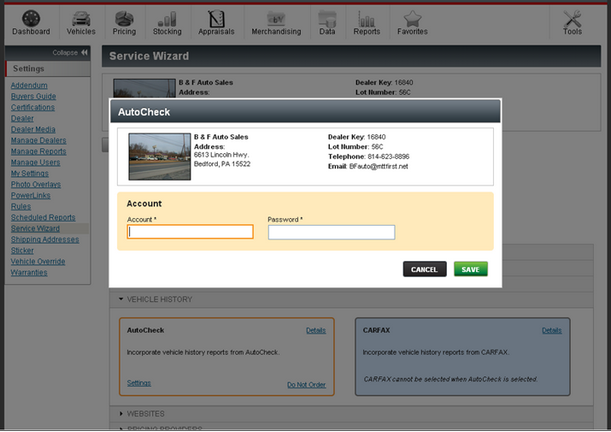Open CARFAX Details link

pos(551,330)
